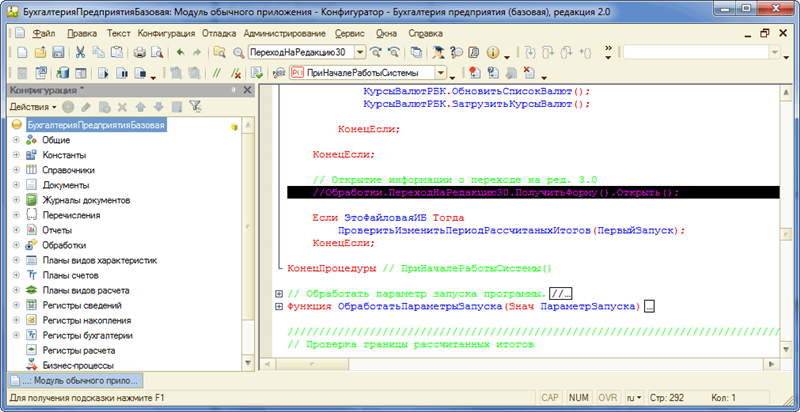Expand the Справочники tree node

tap(16, 171)
